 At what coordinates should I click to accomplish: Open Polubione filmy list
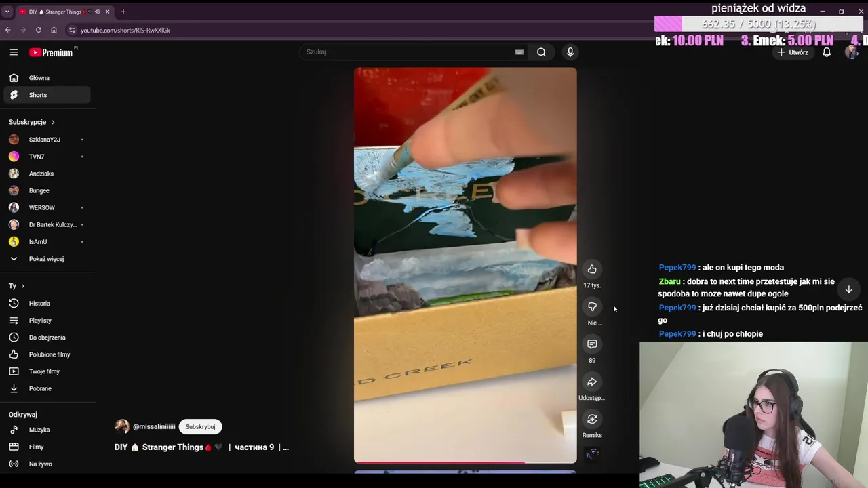tap(46, 354)
